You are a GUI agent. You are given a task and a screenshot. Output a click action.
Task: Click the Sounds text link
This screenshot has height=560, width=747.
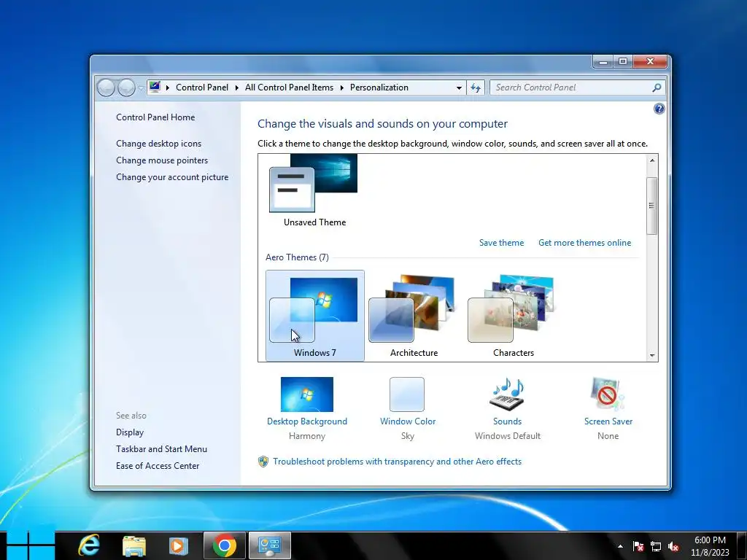point(507,421)
